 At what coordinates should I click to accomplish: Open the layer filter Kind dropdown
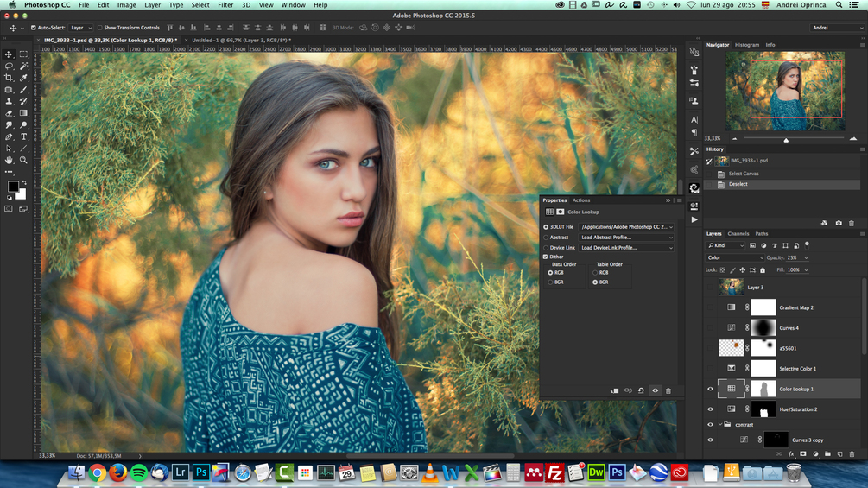coord(725,245)
